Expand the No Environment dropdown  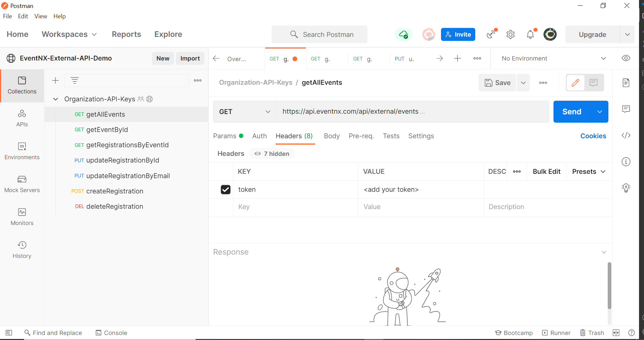tap(553, 58)
